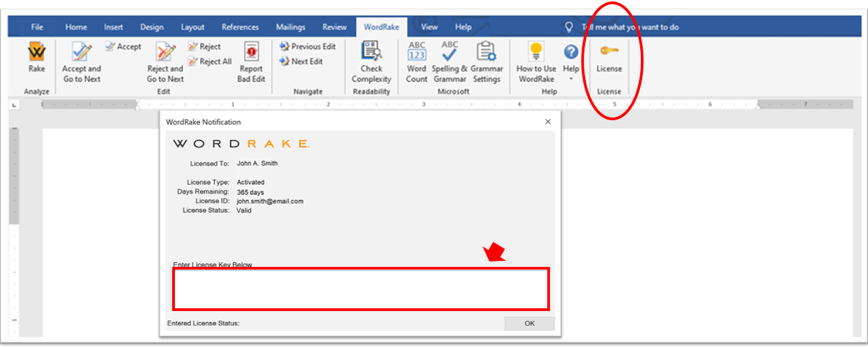Open Grammar Settings
This screenshot has width=868, height=347.
click(x=486, y=62)
